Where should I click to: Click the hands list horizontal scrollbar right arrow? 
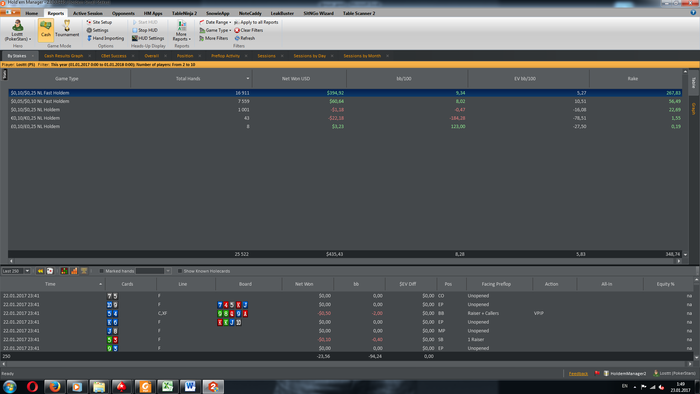click(690, 364)
